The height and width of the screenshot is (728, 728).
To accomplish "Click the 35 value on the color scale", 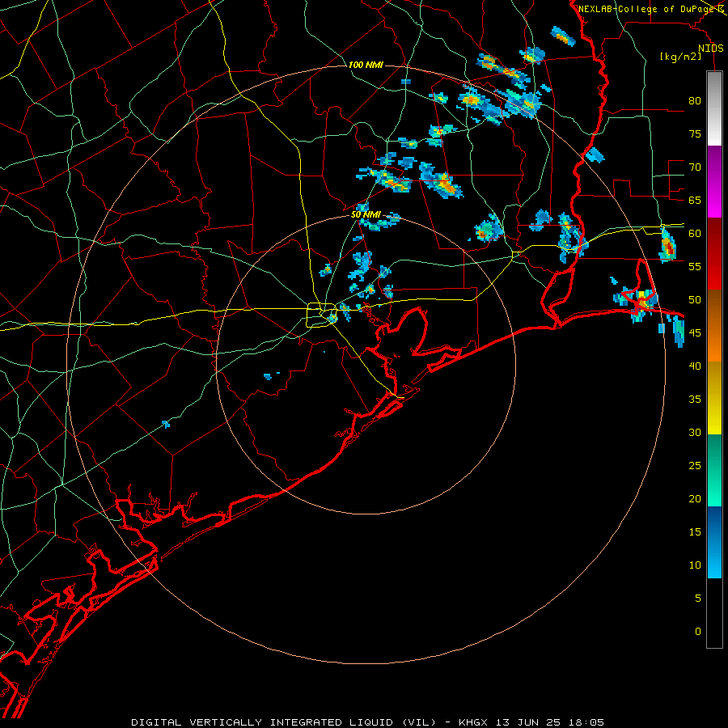I will pyautogui.click(x=695, y=400).
